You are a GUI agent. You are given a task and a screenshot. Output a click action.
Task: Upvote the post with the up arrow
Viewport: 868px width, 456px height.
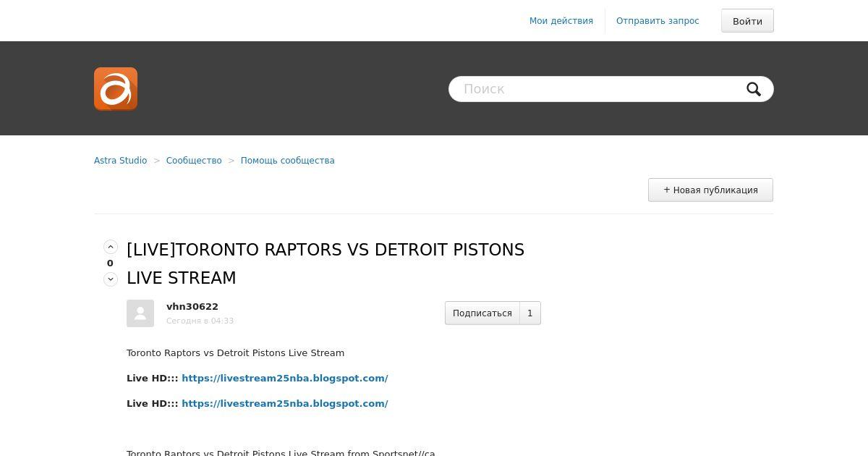point(111,247)
